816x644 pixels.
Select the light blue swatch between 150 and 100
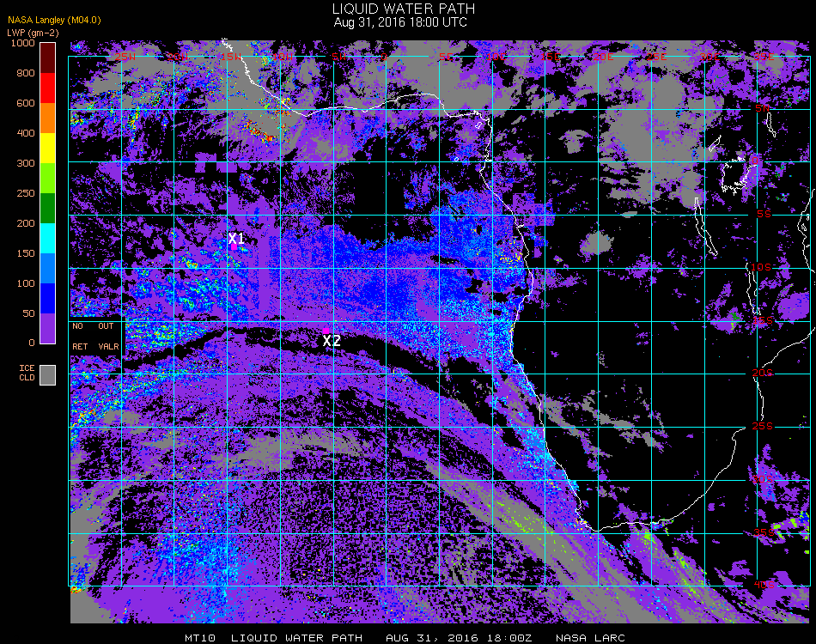click(x=48, y=269)
